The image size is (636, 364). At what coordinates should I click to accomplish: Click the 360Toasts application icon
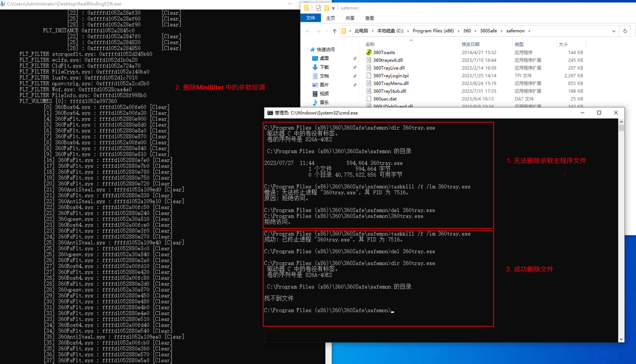tap(369, 52)
